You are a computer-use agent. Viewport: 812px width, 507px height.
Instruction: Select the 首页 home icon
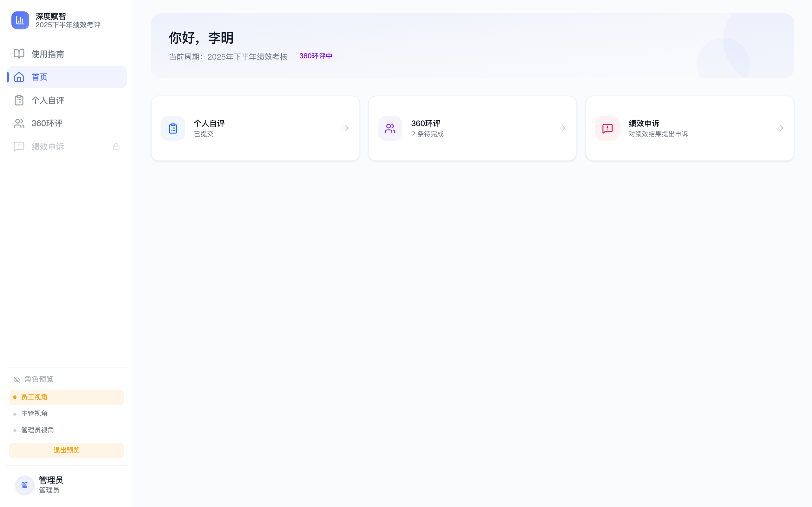19,77
